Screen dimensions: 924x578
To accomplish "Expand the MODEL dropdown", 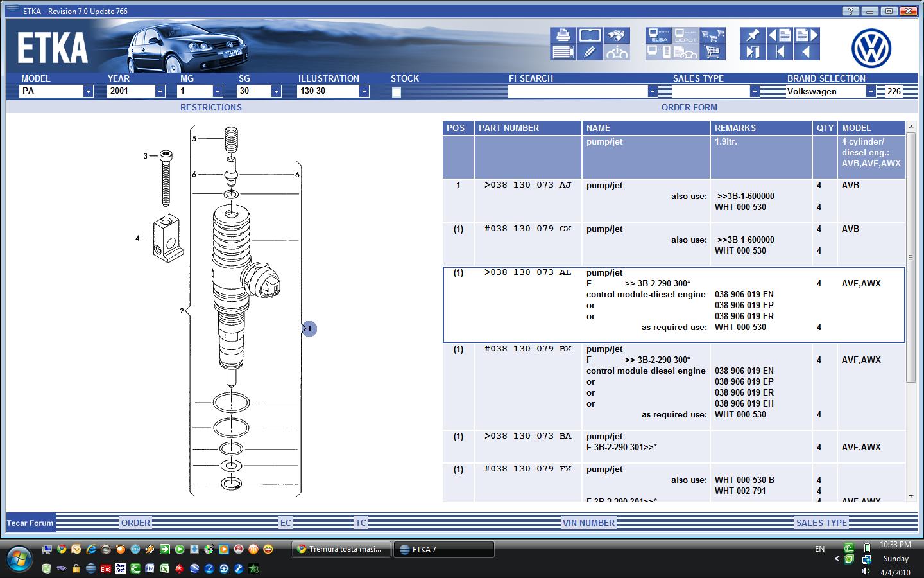I will tap(88, 91).
